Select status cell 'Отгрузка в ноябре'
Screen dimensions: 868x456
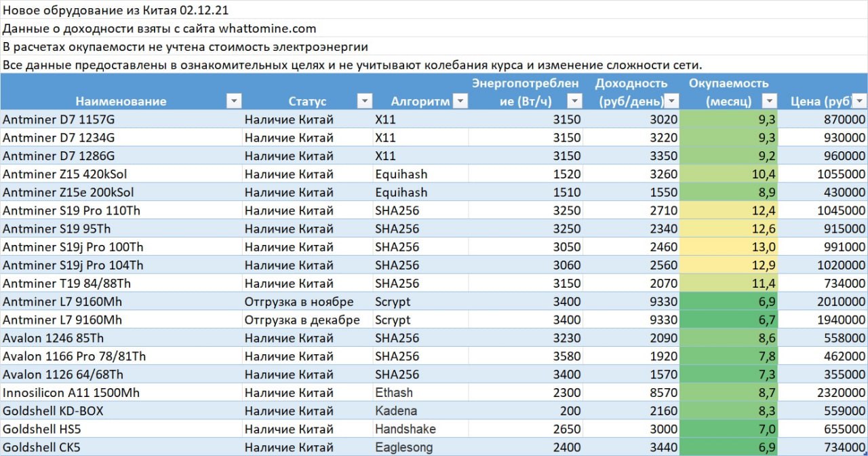point(308,301)
